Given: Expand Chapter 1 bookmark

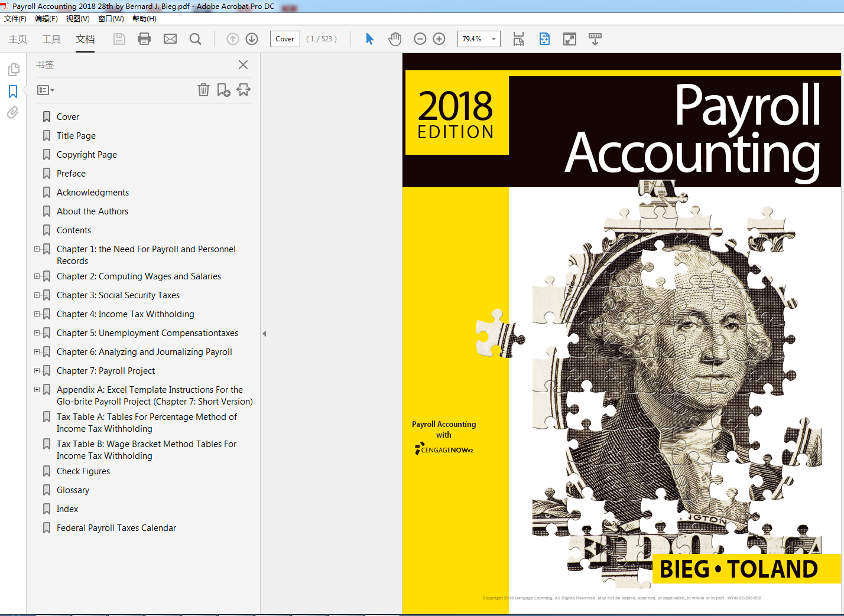Looking at the screenshot, I should pyautogui.click(x=37, y=249).
